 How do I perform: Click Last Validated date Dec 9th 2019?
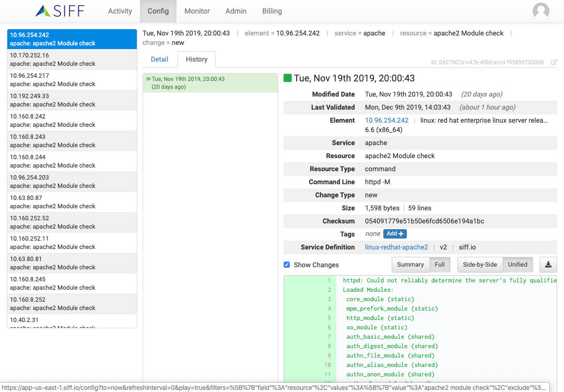(x=407, y=107)
